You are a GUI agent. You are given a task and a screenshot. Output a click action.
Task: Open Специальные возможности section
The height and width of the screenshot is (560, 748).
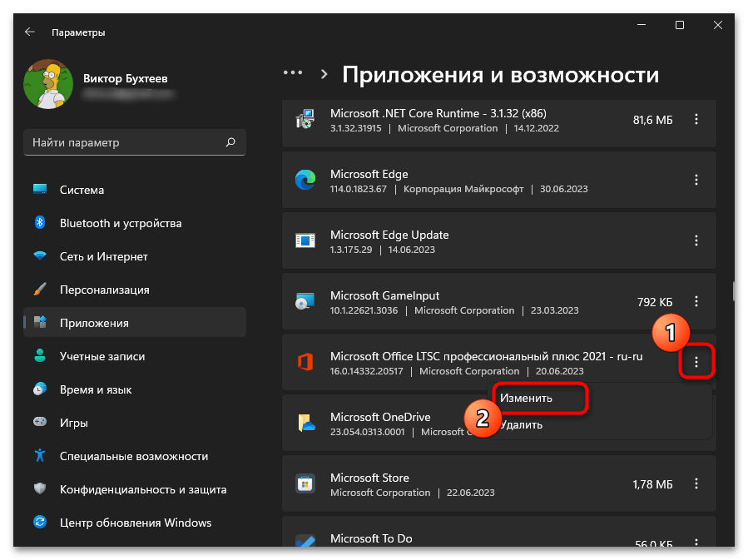point(135,456)
